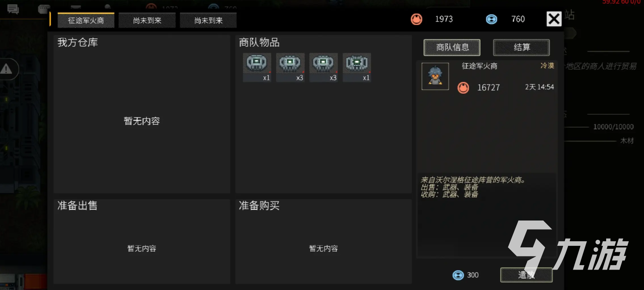Close the trade window with X
Screen dimensions: 644x290
click(554, 19)
